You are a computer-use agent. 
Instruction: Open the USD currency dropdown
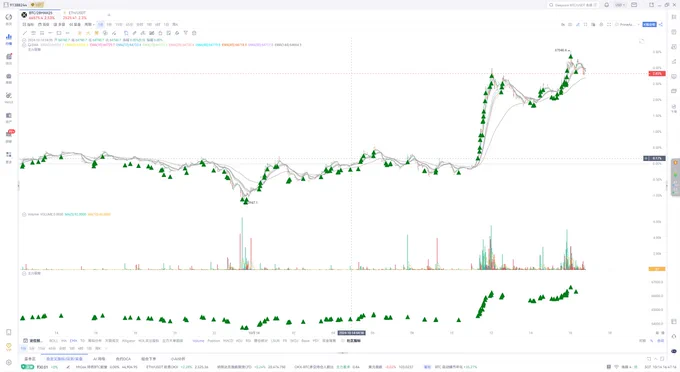(620, 5)
